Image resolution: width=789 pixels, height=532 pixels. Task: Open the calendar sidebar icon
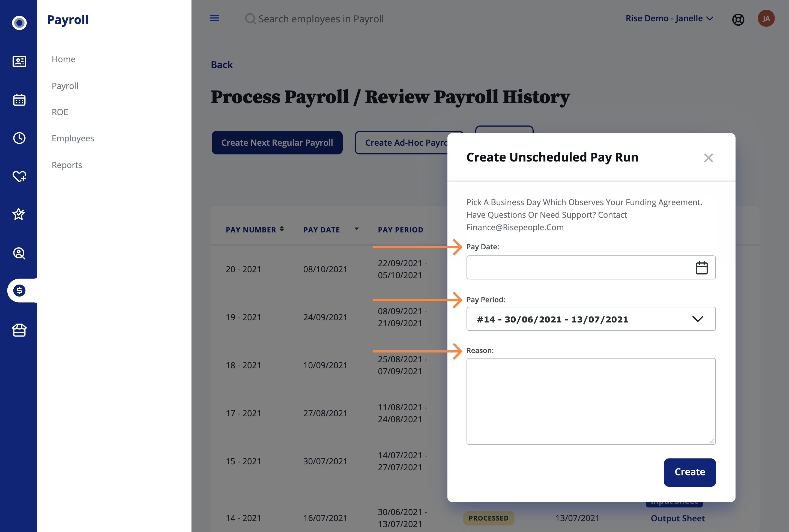click(19, 100)
